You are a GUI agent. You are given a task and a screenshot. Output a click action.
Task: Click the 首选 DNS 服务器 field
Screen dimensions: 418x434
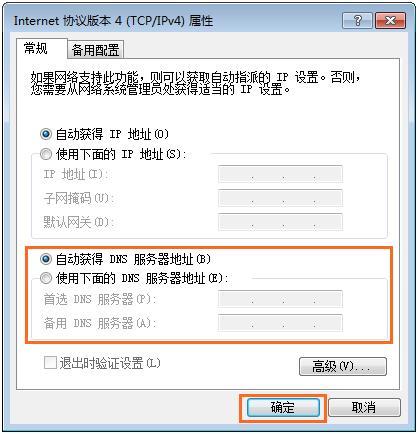(280, 299)
